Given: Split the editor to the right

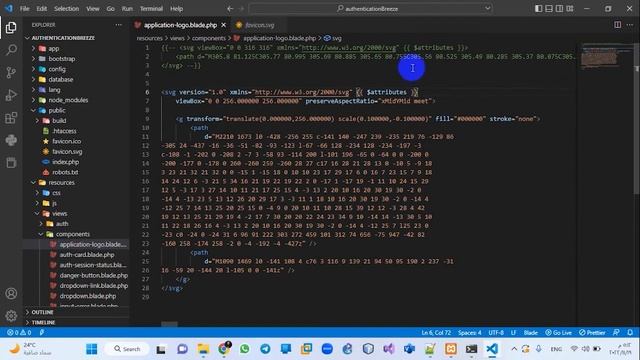Looking at the screenshot, I should [x=618, y=25].
